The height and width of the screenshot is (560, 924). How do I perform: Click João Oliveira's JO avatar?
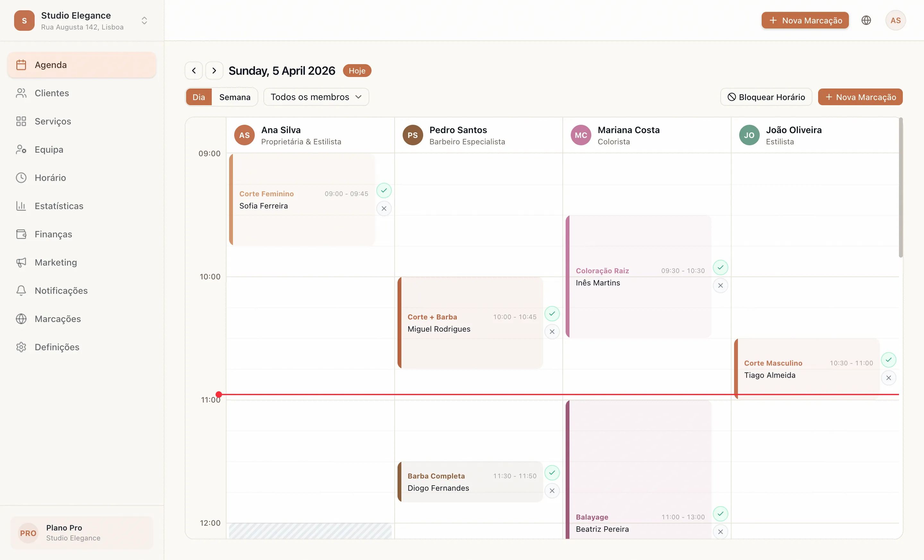coord(749,135)
